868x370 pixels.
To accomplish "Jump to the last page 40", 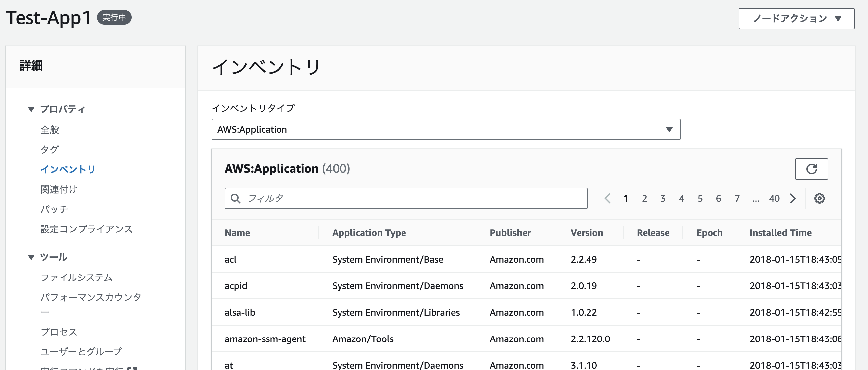I will click(774, 198).
